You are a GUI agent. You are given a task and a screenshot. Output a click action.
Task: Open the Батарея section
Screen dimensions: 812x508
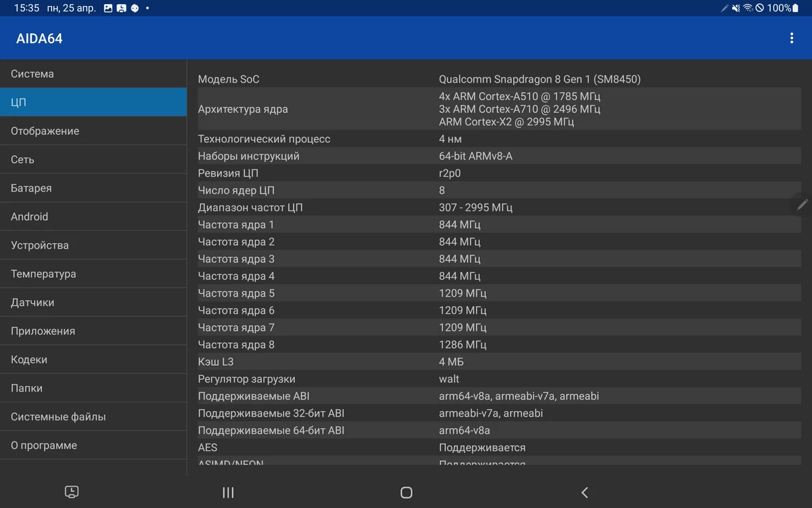tap(93, 188)
